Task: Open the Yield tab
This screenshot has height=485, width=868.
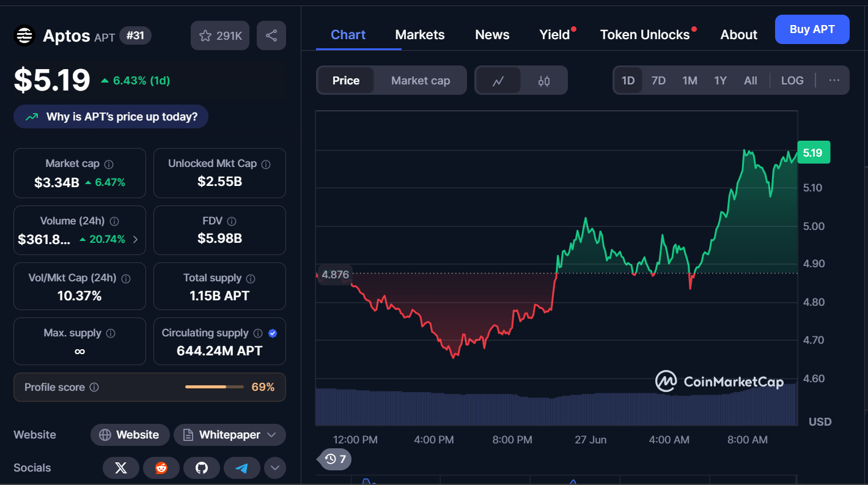Action: coord(554,35)
